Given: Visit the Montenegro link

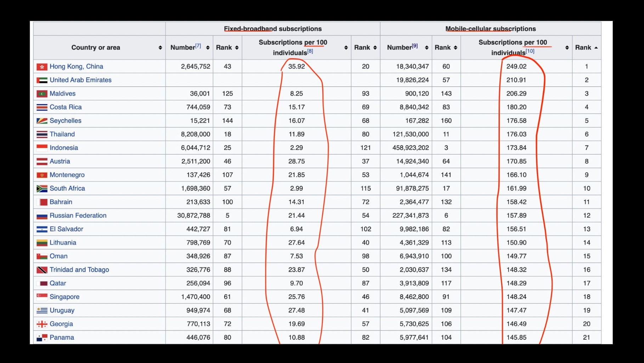Looking at the screenshot, I should [x=67, y=175].
